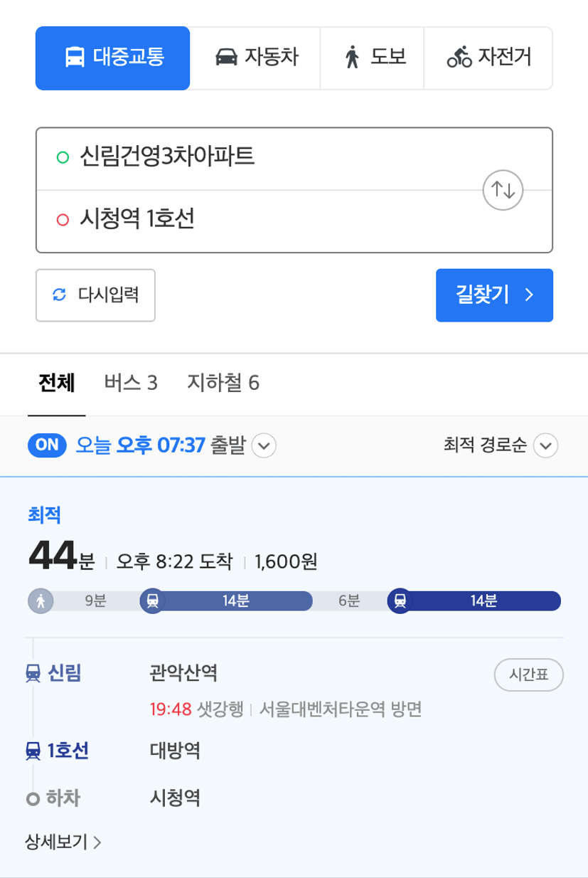Click second subway icon before last 14분 segment
Viewport: 588px width, 878px height.
400,601
